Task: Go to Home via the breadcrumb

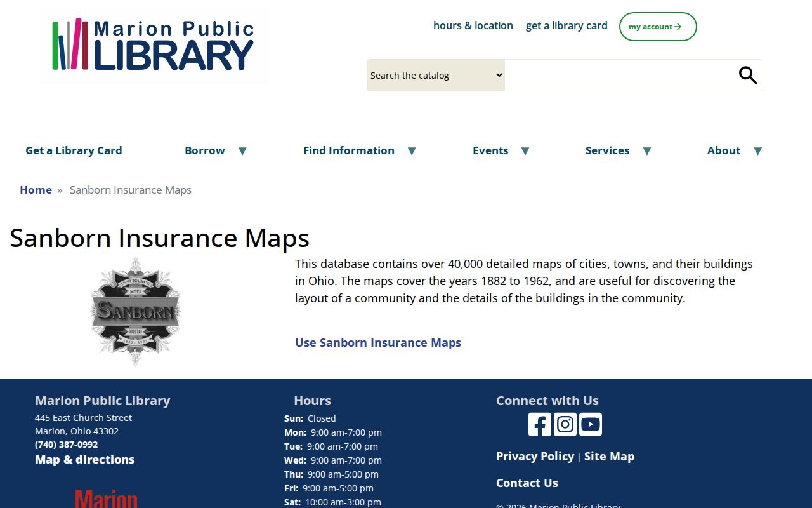Action: point(36,190)
